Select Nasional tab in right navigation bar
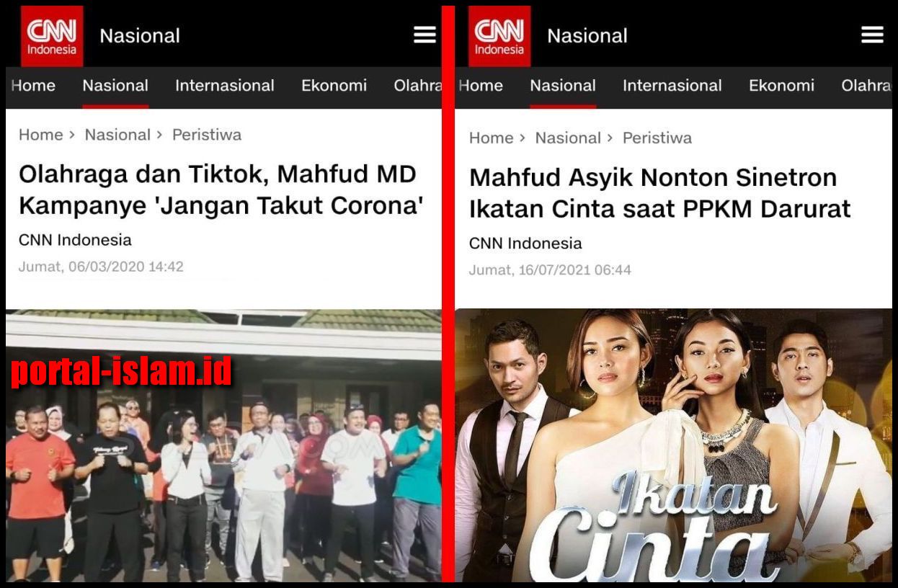The image size is (898, 588). pos(563,86)
